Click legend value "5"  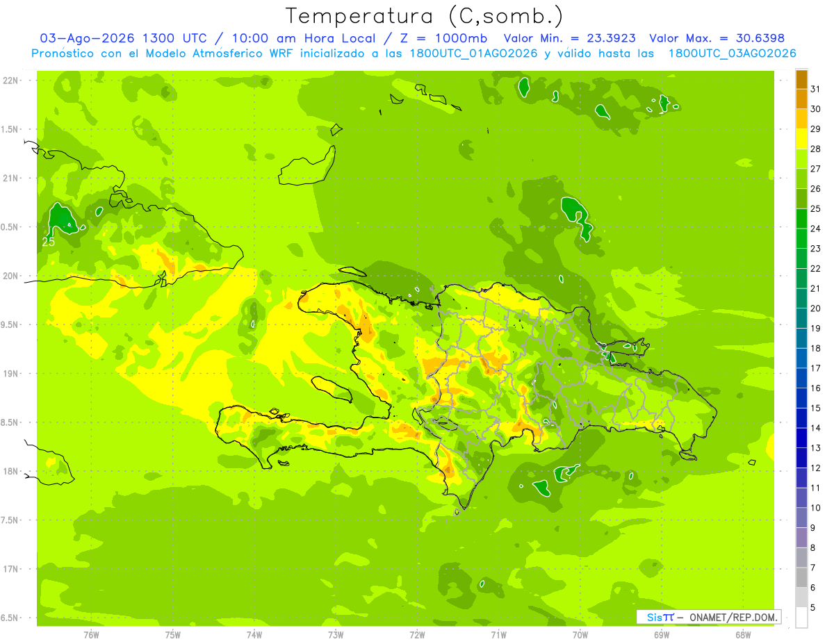click(813, 608)
